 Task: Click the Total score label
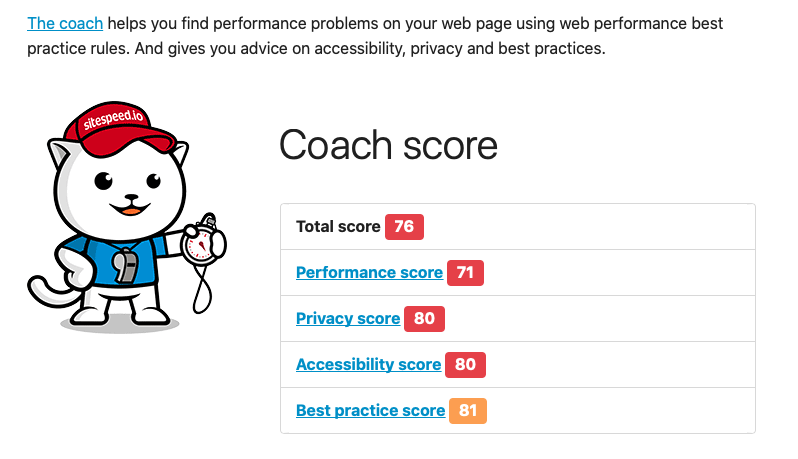[338, 227]
